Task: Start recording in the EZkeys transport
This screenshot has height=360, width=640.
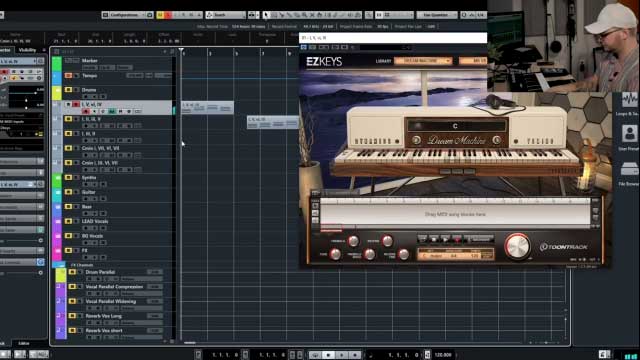Action: (x=457, y=239)
